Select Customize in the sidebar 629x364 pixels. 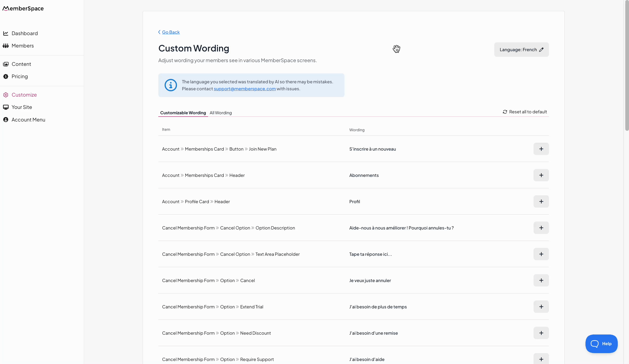point(24,95)
